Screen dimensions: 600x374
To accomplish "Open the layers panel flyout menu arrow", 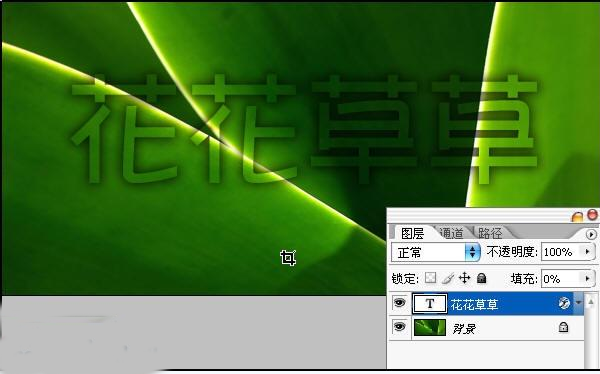I will pyautogui.click(x=591, y=234).
